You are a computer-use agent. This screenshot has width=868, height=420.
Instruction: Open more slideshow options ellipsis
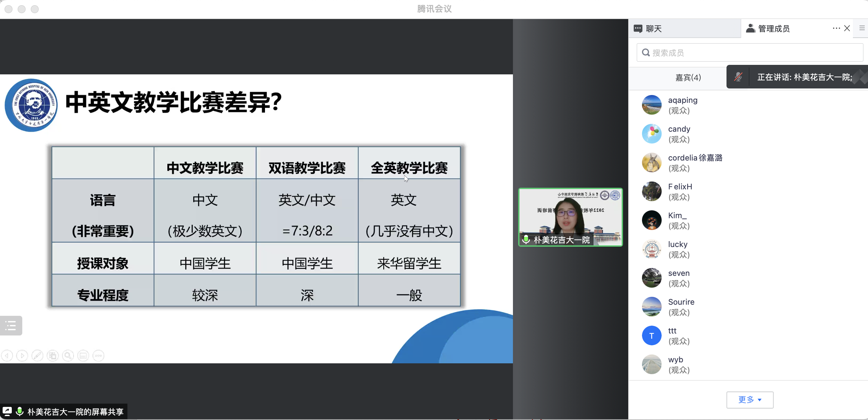click(x=98, y=355)
